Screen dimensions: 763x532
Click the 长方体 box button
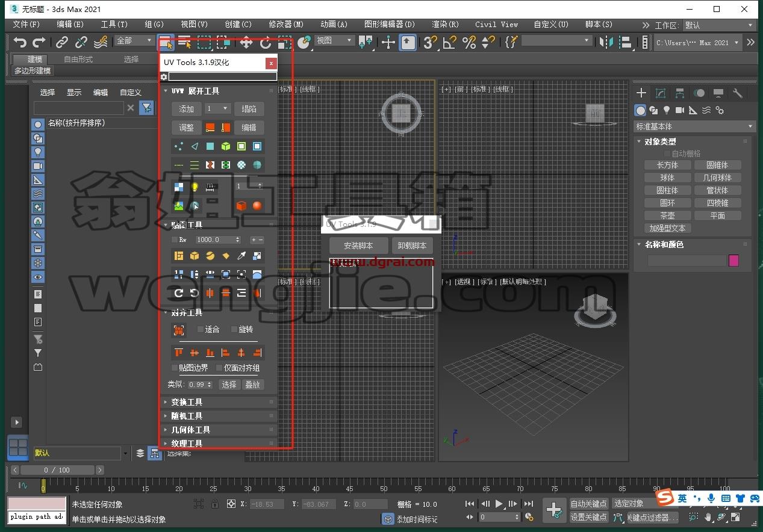pyautogui.click(x=667, y=165)
